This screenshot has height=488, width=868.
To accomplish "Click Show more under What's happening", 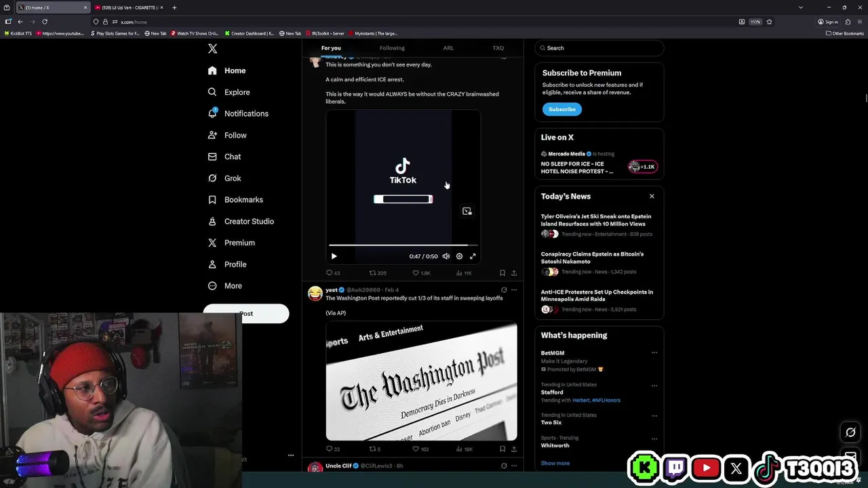I will [x=555, y=463].
